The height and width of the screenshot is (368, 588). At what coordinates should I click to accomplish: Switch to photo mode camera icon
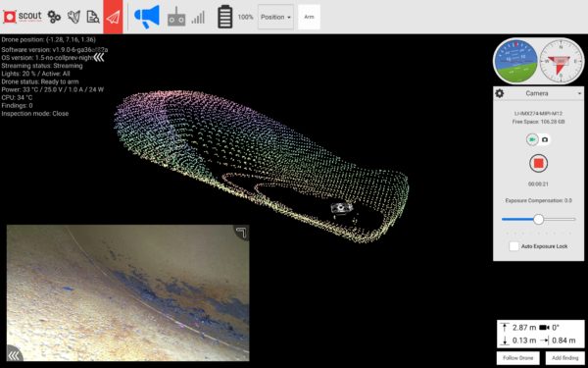(545, 139)
